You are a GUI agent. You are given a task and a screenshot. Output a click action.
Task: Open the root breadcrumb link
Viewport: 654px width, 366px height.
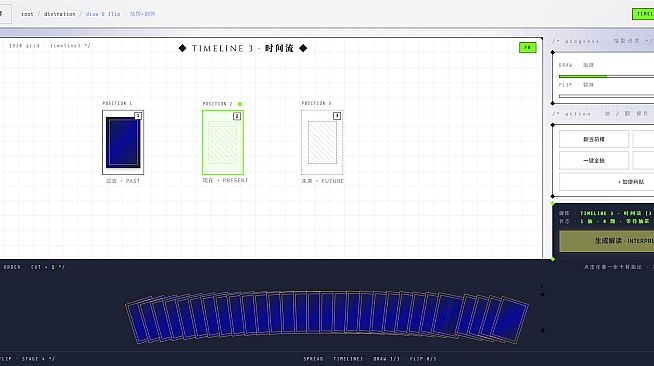[27, 14]
